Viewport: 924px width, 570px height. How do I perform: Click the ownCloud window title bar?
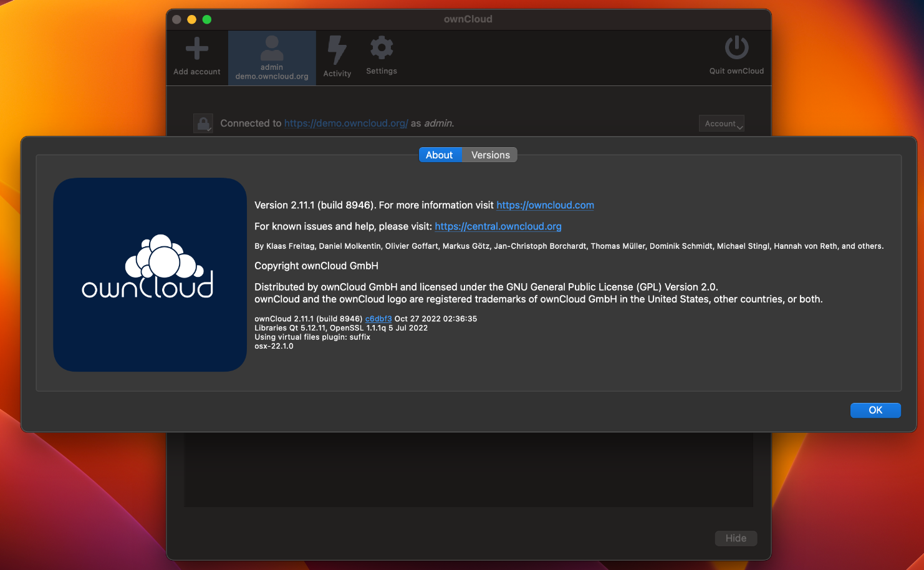click(x=468, y=19)
